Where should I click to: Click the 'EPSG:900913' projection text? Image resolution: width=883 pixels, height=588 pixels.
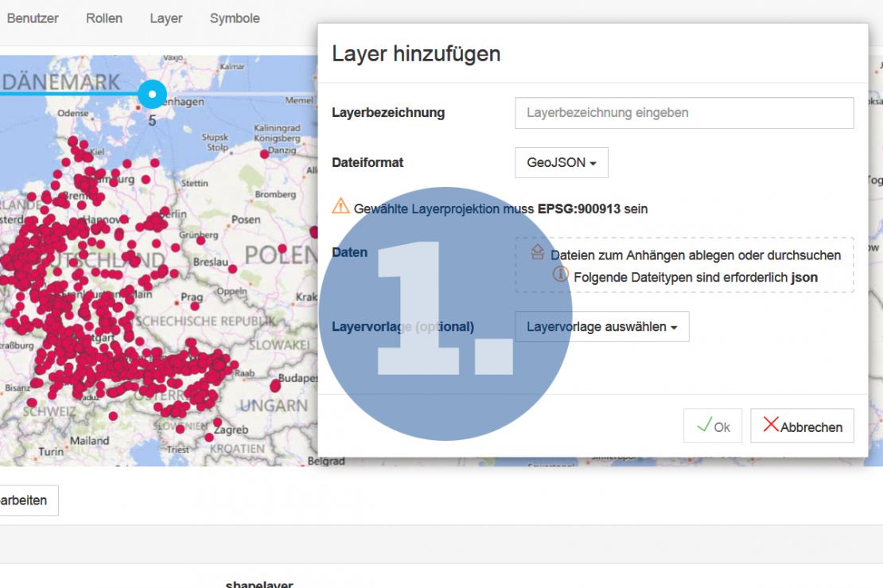[579, 209]
